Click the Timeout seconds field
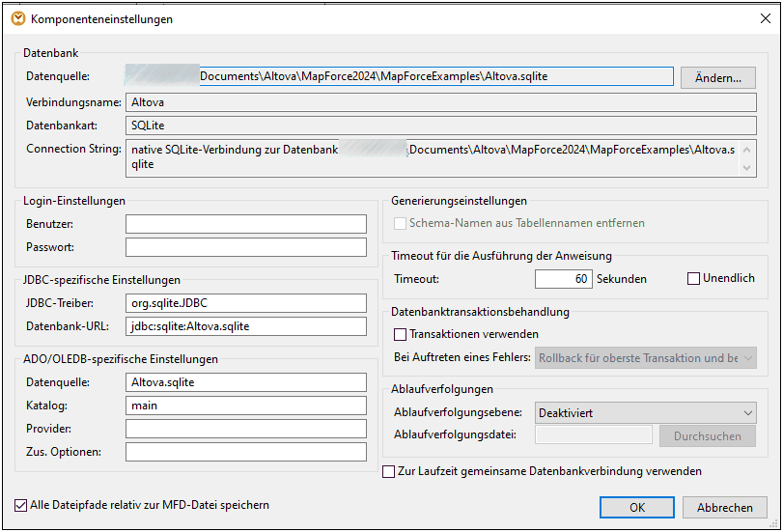The width and height of the screenshot is (783, 532). [x=564, y=279]
